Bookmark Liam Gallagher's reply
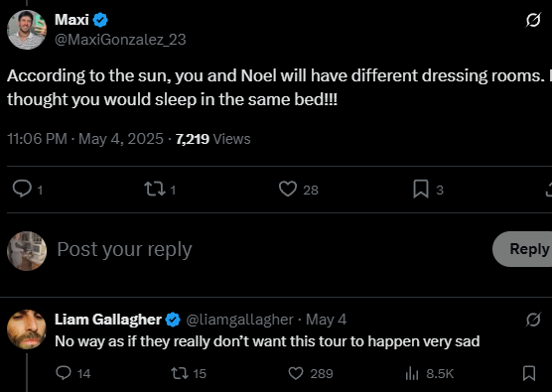This screenshot has width=552, height=392. (x=529, y=373)
